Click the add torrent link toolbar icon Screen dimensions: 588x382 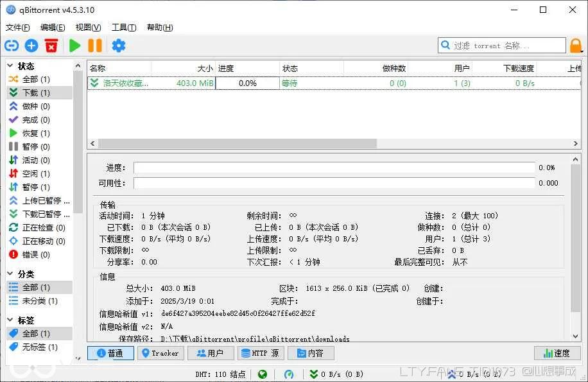[12, 46]
